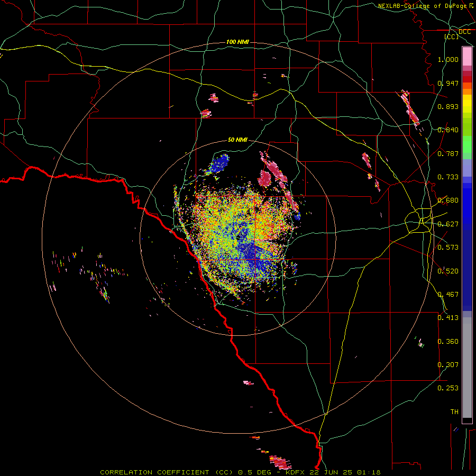
Task: Click the 0.680 scale value
Action: [448, 200]
